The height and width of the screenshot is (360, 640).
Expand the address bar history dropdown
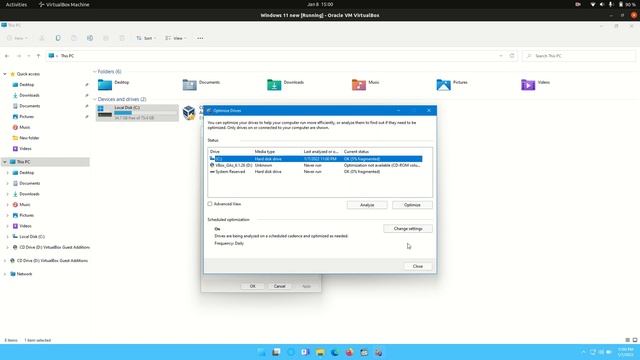[501, 56]
